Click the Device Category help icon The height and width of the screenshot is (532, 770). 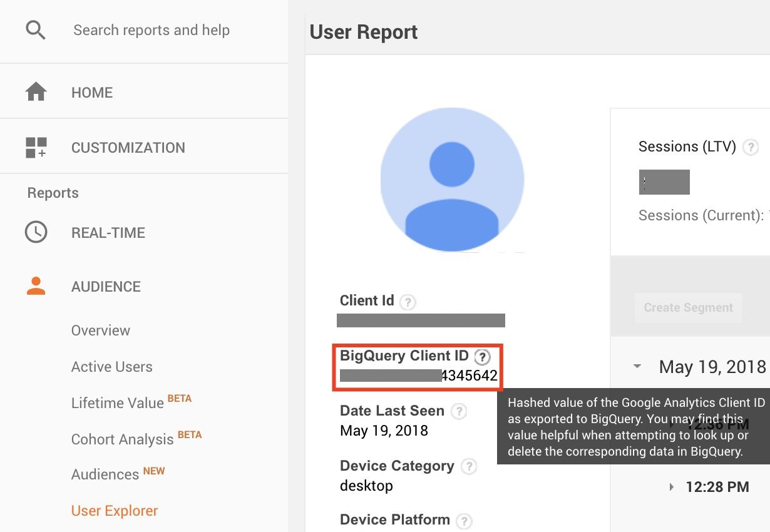pos(468,467)
